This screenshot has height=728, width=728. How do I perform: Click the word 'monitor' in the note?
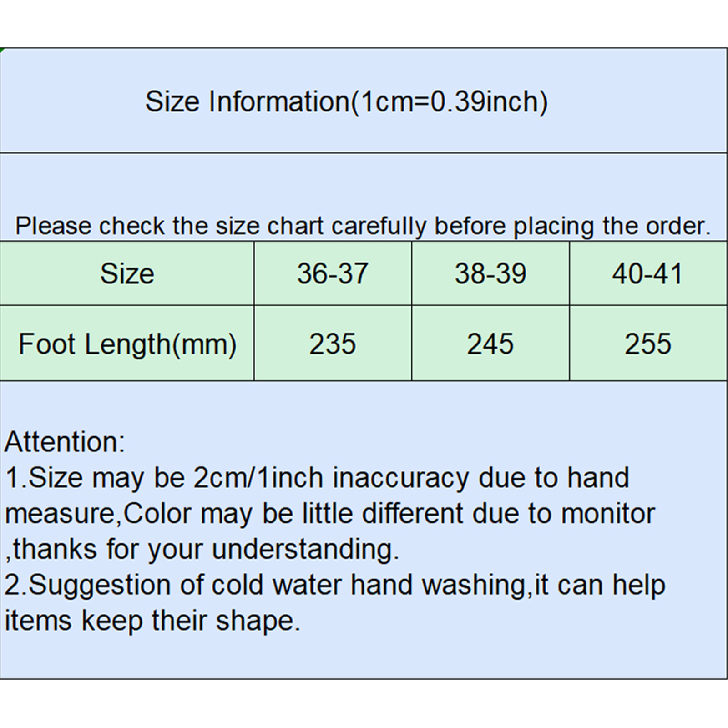(608, 514)
